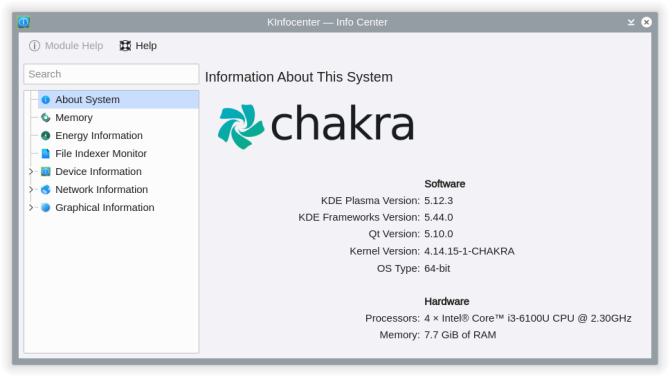Click the Software section heading
This screenshot has height=377, width=670.
[444, 184]
